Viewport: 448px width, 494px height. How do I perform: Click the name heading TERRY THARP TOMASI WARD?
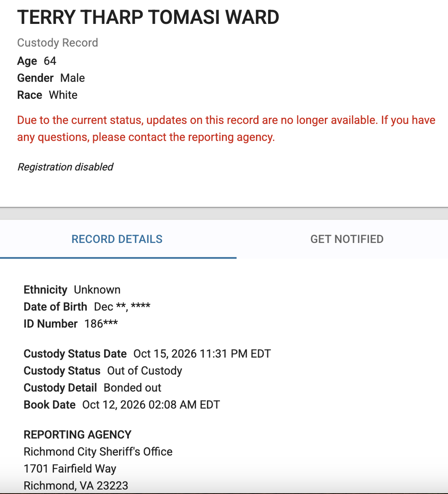pyautogui.click(x=148, y=17)
